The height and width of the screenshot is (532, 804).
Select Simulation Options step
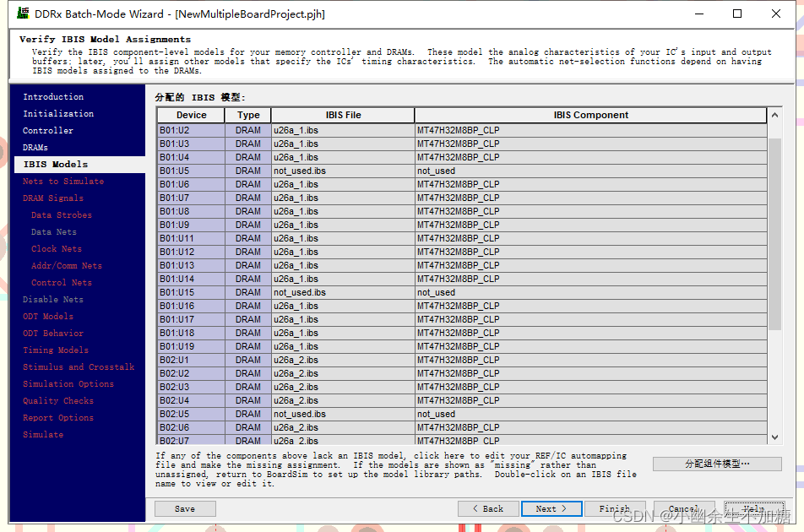pyautogui.click(x=68, y=384)
